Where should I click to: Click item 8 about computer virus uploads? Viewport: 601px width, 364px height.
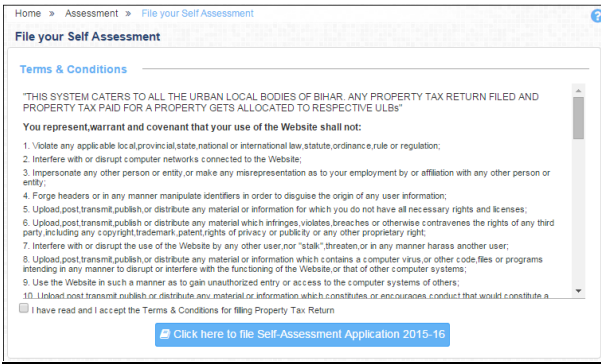coord(282,264)
